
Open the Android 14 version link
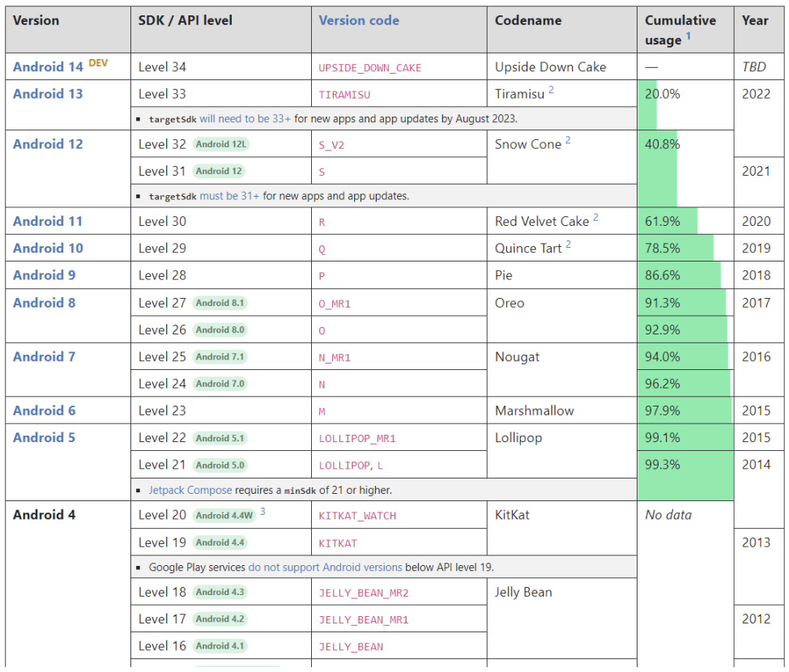[48, 67]
